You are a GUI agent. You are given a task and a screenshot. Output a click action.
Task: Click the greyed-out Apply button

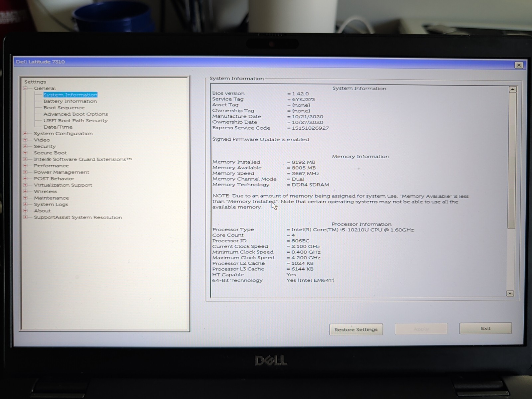click(421, 329)
